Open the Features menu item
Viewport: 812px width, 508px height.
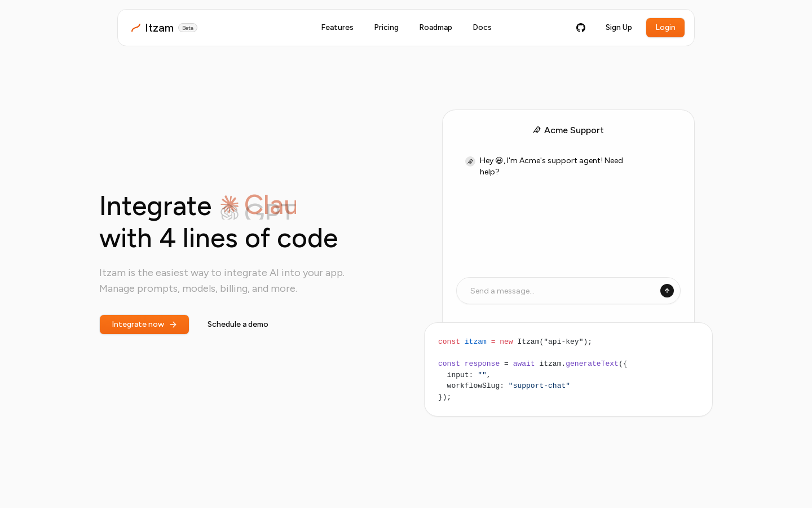337,28
